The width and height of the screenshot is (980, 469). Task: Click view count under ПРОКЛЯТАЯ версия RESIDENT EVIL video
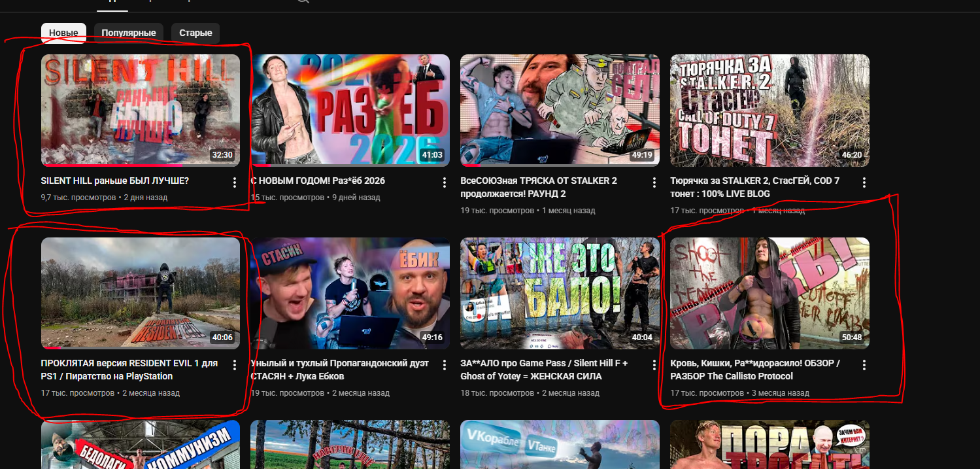click(77, 393)
